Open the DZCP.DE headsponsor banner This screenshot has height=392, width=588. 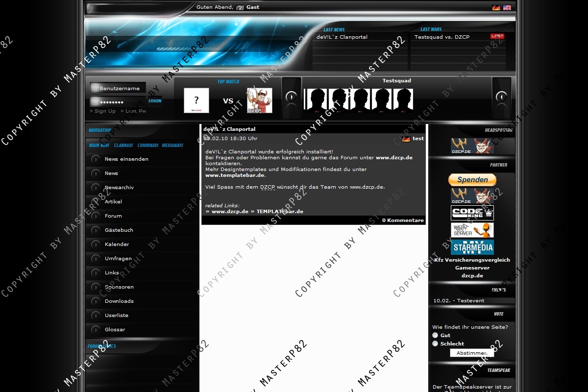[x=472, y=146]
